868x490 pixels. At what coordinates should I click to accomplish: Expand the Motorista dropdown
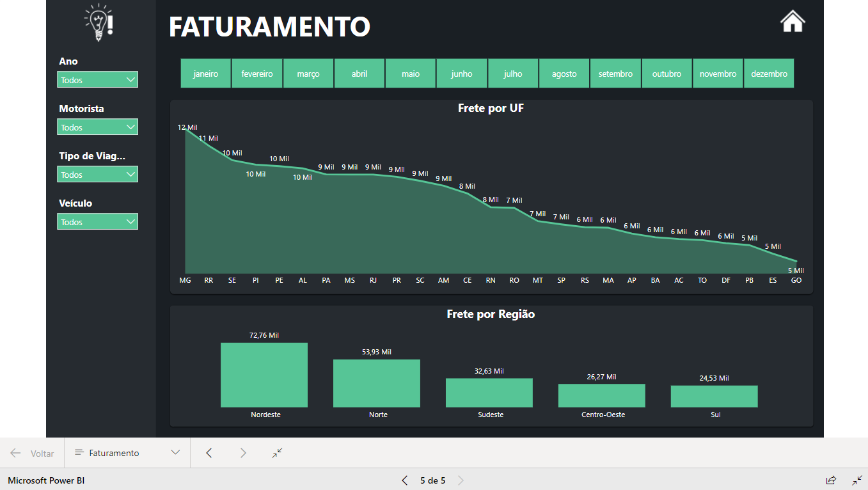coord(97,127)
